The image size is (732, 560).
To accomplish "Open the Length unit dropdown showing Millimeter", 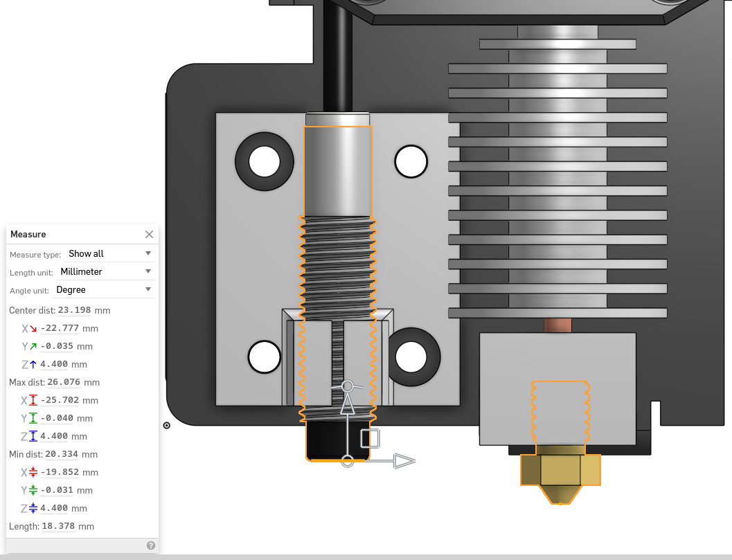I will point(105,271).
